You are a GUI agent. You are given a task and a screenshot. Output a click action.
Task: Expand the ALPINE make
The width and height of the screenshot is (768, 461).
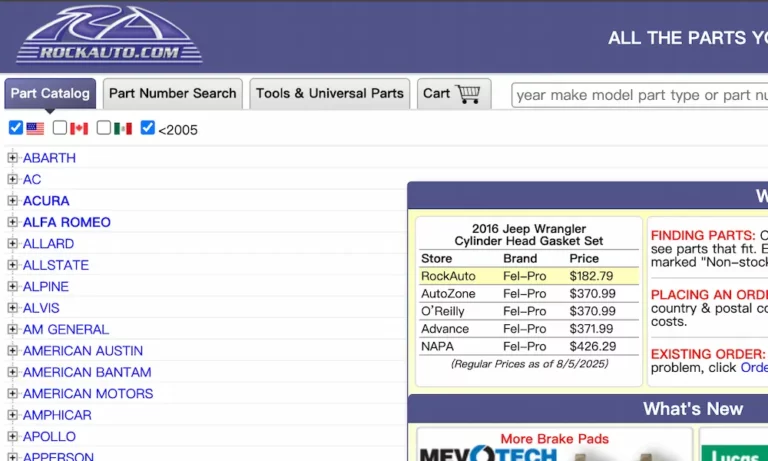coord(13,287)
